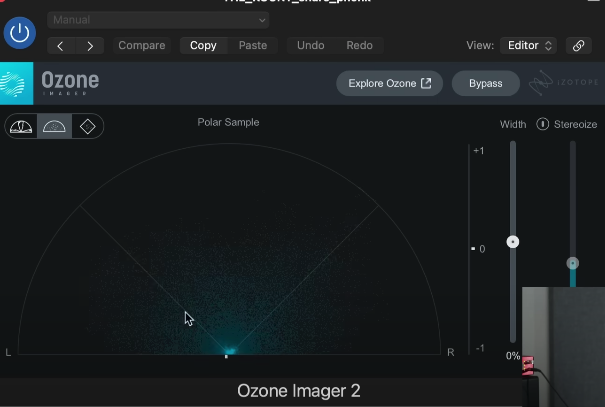
Task: Click Explore Ozone button
Action: [389, 83]
